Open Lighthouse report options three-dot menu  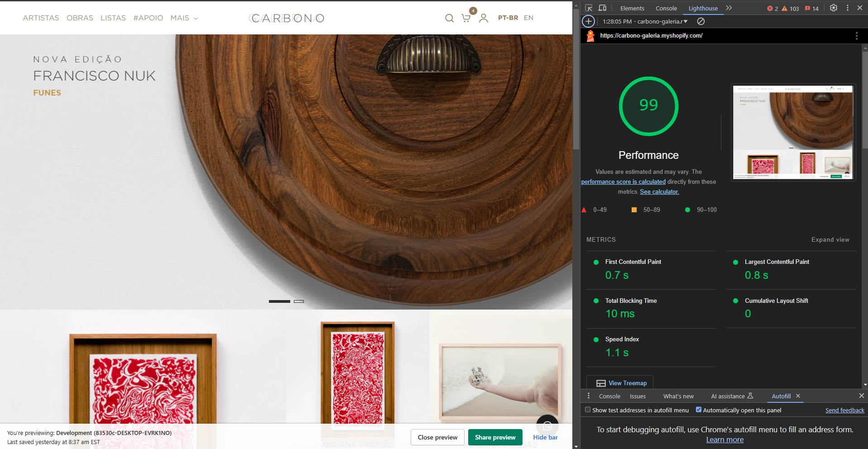pyautogui.click(x=857, y=36)
